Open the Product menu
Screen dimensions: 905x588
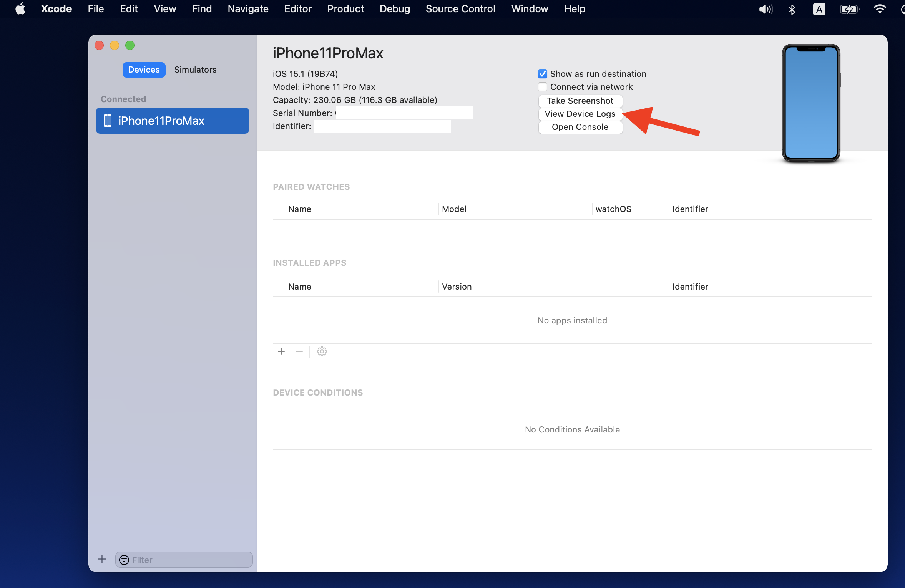345,8
